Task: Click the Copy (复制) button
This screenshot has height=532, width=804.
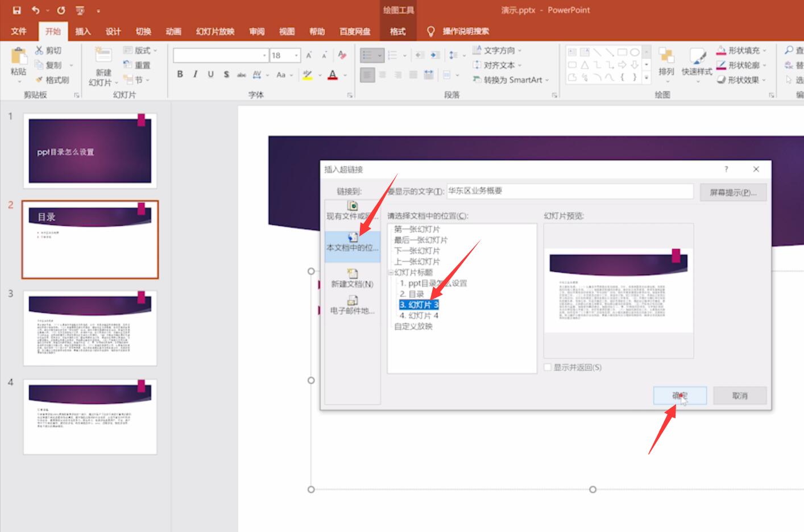Action: [49, 65]
